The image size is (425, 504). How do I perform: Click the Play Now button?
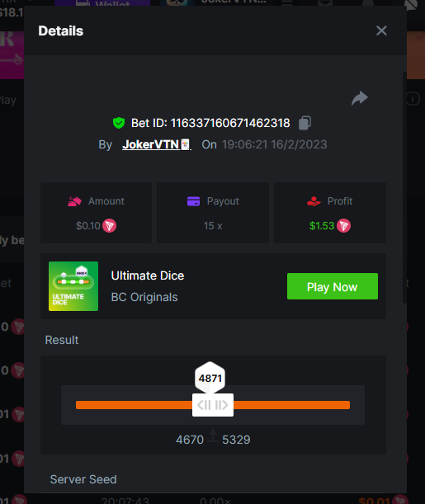pyautogui.click(x=333, y=286)
